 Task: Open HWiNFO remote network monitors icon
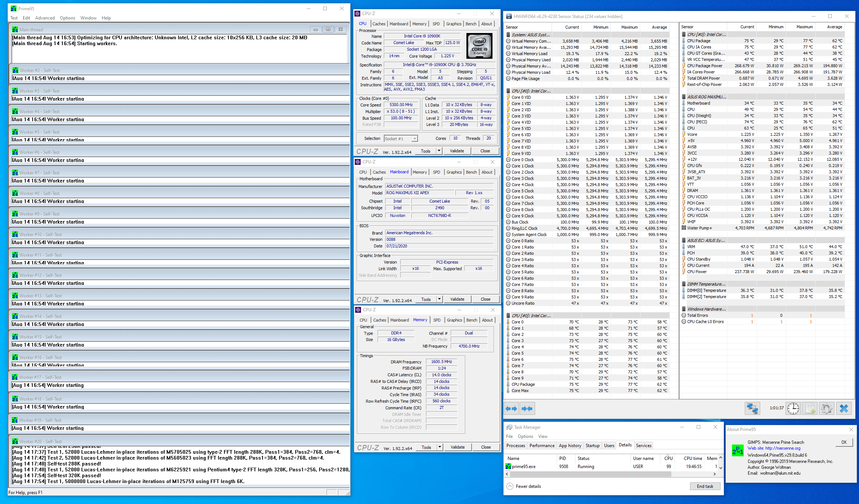click(752, 408)
